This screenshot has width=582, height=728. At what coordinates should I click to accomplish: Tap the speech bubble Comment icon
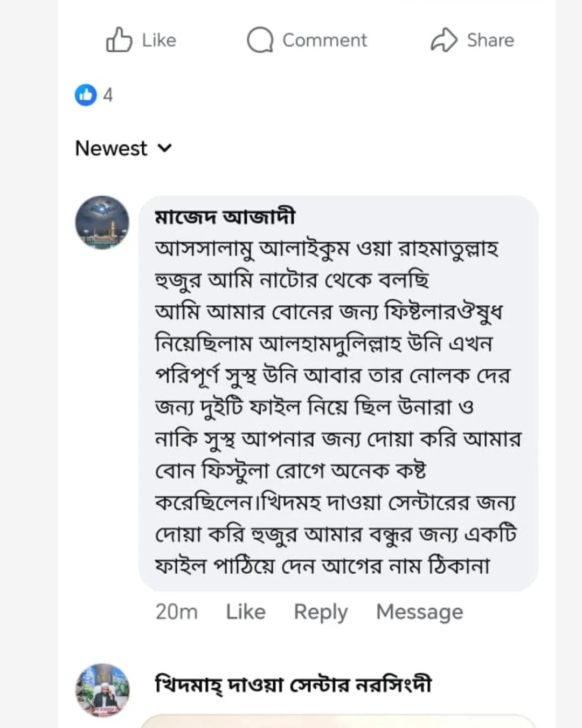point(260,40)
